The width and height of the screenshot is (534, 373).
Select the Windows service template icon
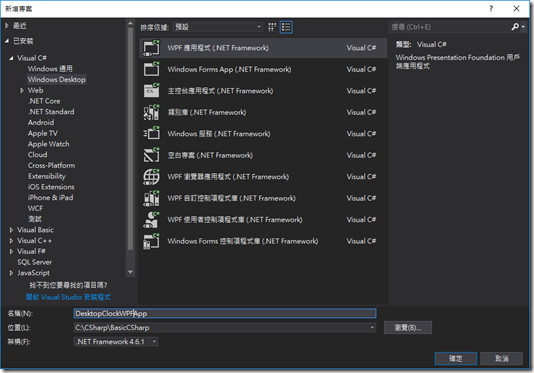pyautogui.click(x=152, y=134)
